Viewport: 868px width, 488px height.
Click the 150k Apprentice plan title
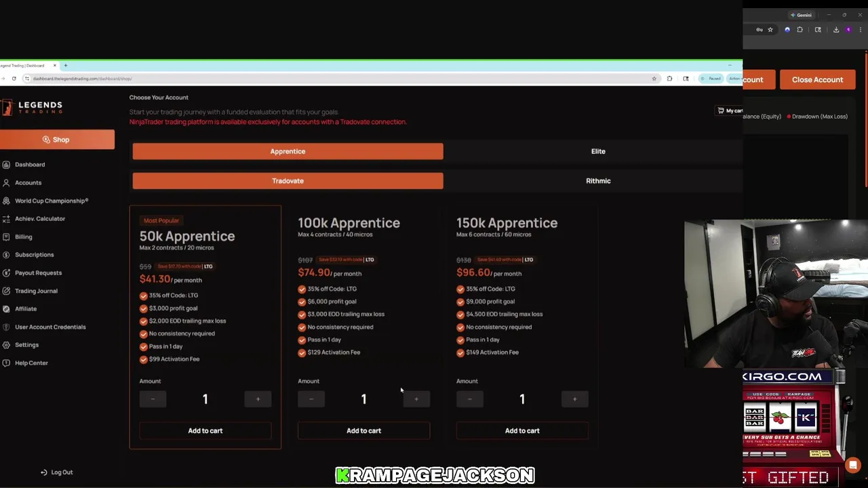(x=507, y=222)
